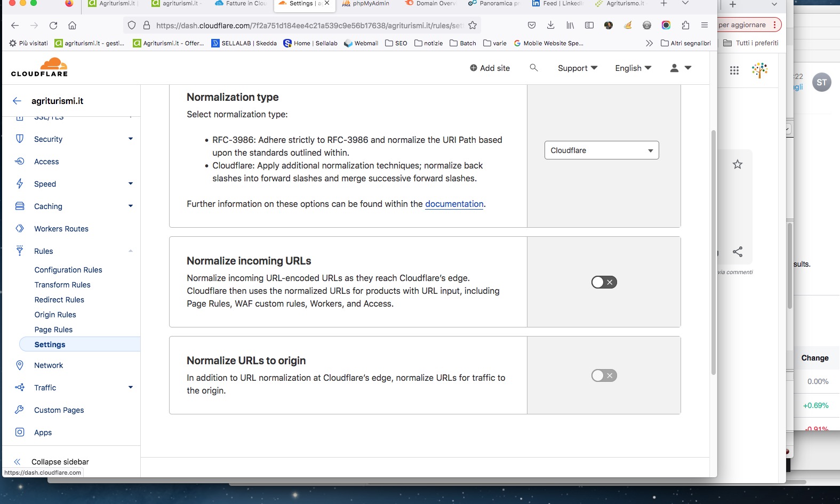Open Firefox downloads arrow icon
Screen dimensions: 840x504
tap(551, 25)
